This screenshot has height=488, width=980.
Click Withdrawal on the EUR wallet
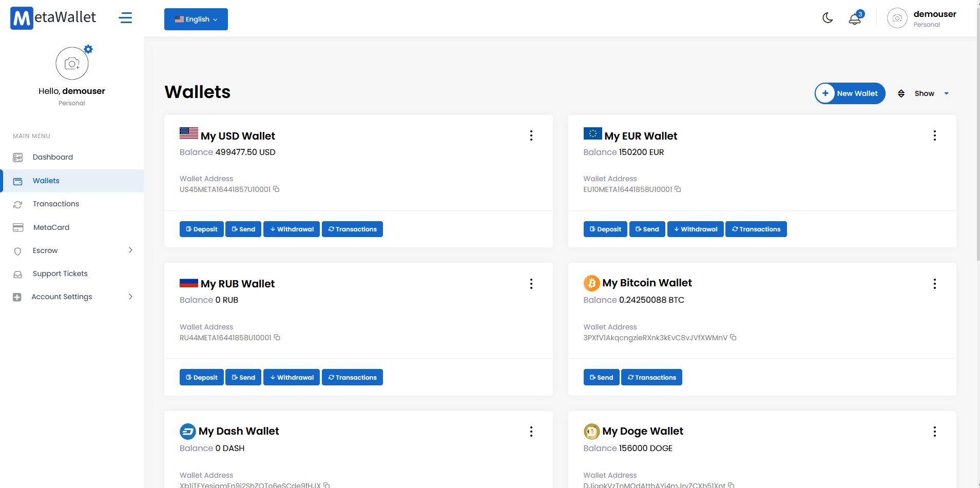696,229
